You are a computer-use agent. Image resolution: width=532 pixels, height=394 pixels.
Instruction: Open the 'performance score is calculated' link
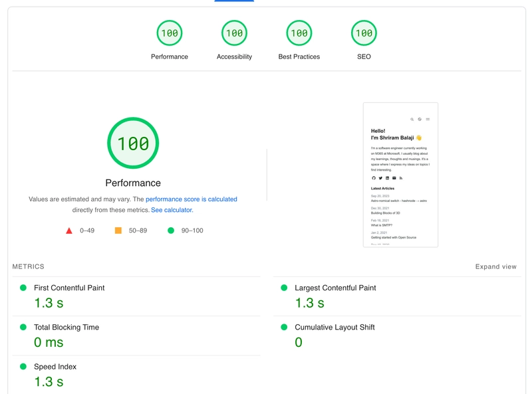pos(192,199)
